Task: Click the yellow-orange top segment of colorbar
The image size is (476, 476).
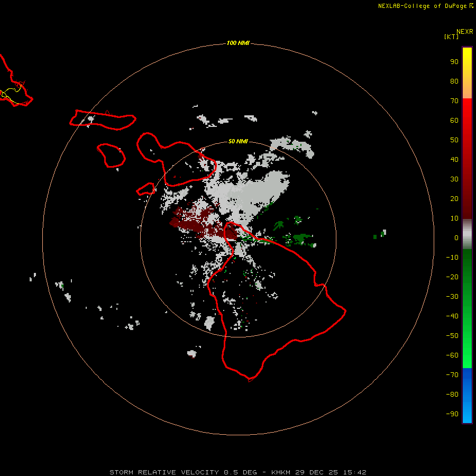Action: pos(467,73)
